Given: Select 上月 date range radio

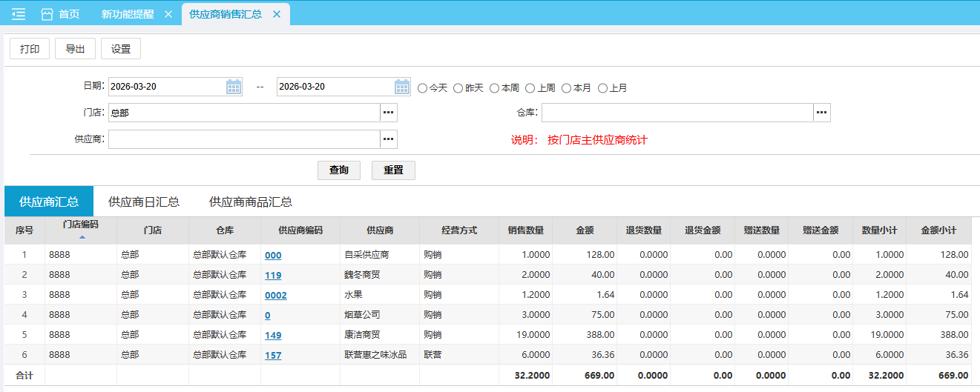Looking at the screenshot, I should [602, 88].
